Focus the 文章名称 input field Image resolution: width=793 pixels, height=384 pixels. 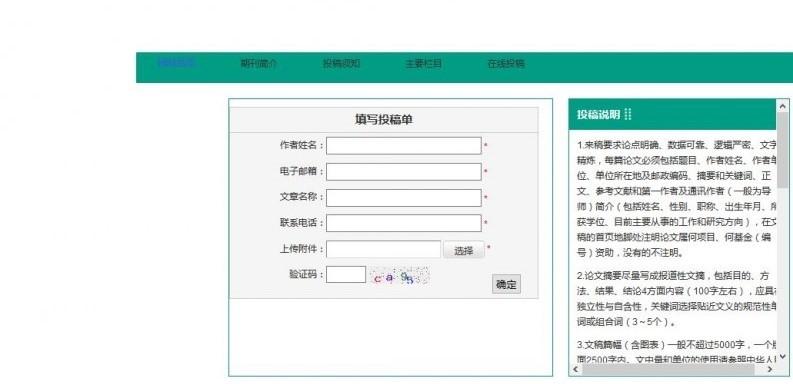click(404, 198)
